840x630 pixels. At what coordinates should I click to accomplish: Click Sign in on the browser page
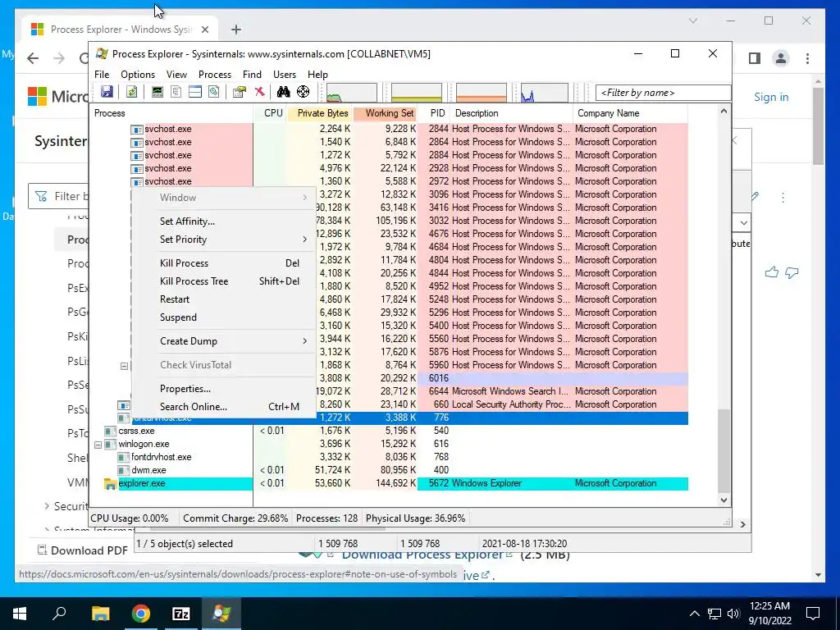771,97
